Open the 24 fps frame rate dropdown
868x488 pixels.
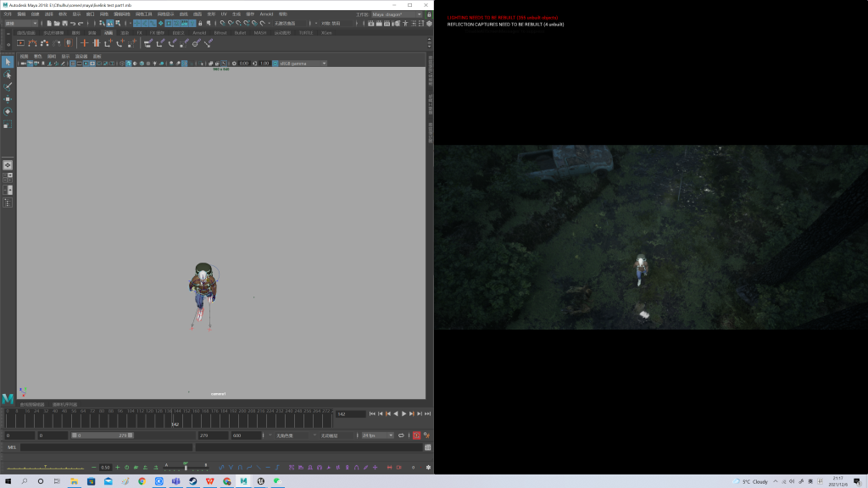(x=377, y=435)
